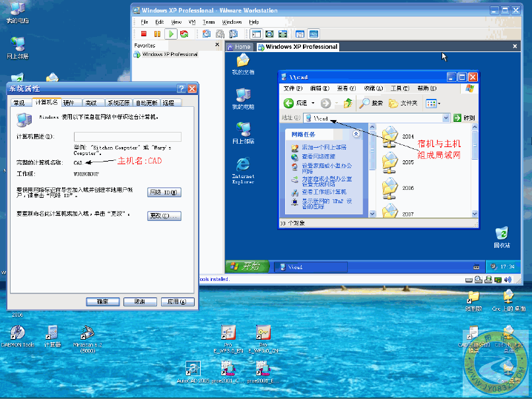Click the Reset VM icon in VMware toolbar
This screenshot has width=532, height=399.
184,34
